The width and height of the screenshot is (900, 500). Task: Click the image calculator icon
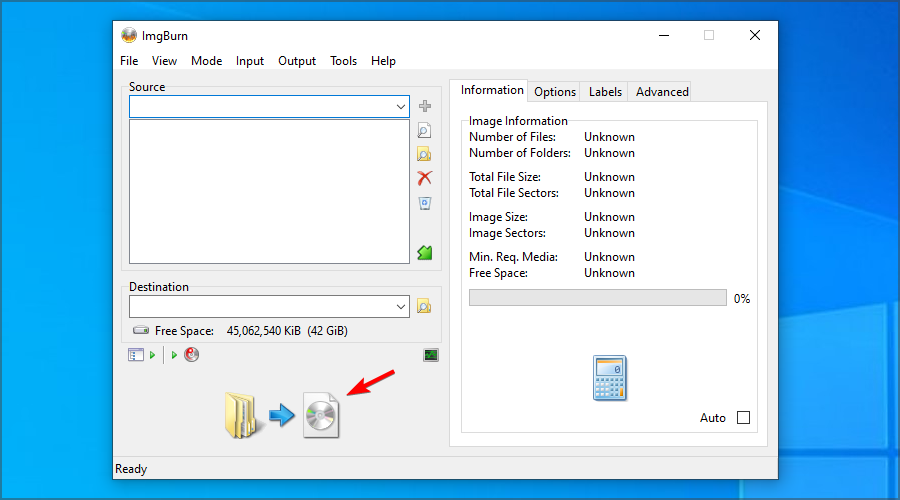[x=609, y=379]
